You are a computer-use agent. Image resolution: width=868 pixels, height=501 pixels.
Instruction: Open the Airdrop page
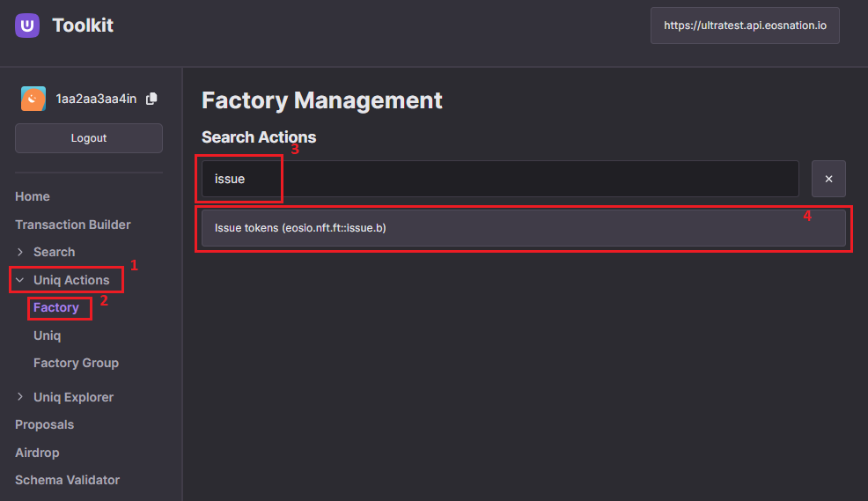(x=37, y=453)
